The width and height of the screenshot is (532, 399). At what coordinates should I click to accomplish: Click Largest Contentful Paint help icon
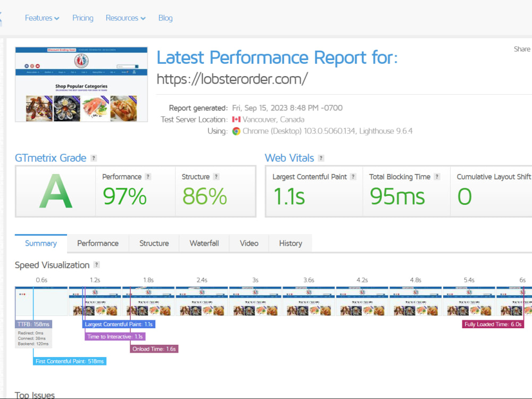pos(353,177)
